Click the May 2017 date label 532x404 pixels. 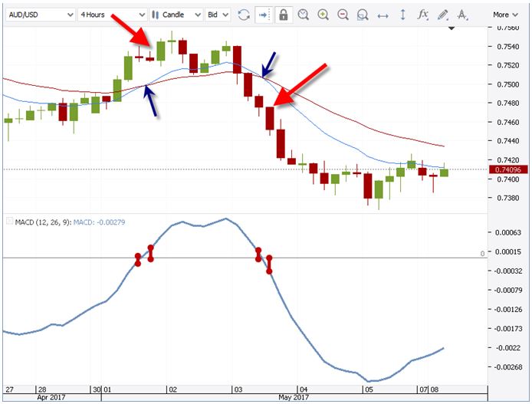click(294, 397)
